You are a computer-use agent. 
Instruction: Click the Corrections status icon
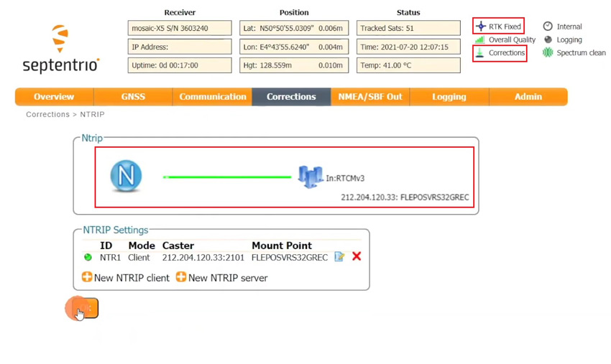(x=479, y=53)
